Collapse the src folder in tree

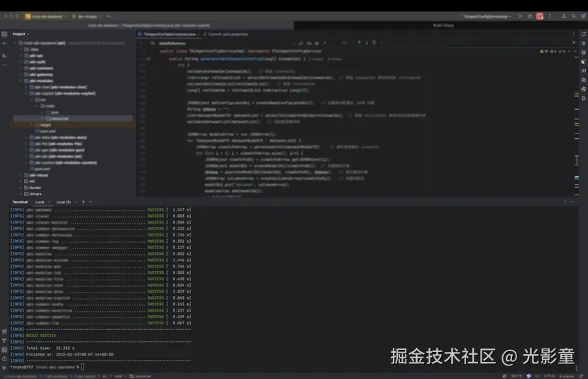tap(32, 100)
